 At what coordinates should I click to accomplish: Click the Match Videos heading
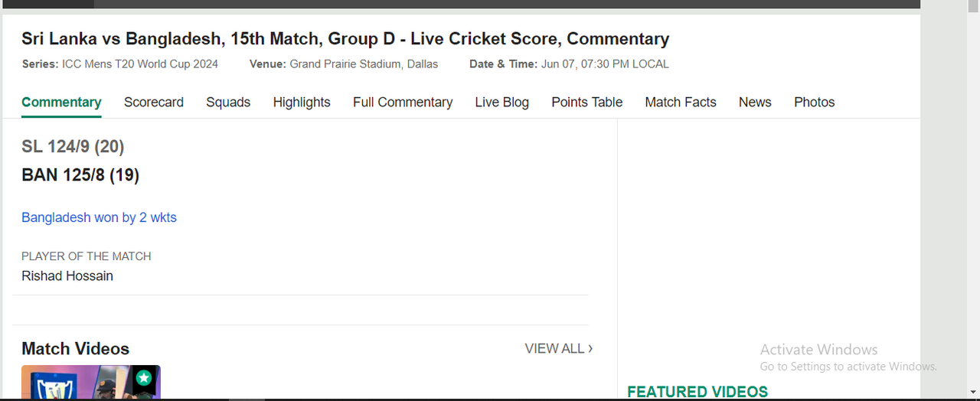(75, 349)
